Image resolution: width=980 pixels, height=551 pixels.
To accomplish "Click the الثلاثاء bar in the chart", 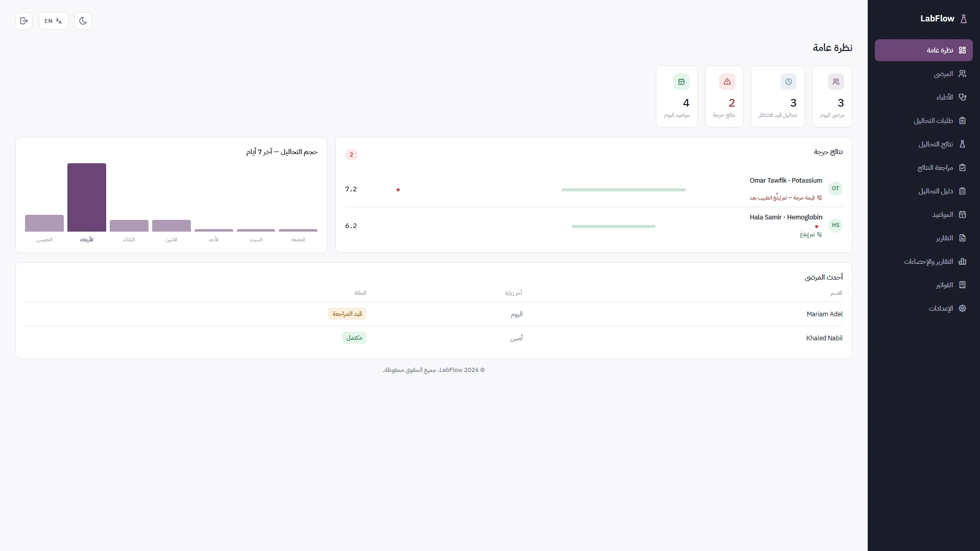I will point(129,226).
